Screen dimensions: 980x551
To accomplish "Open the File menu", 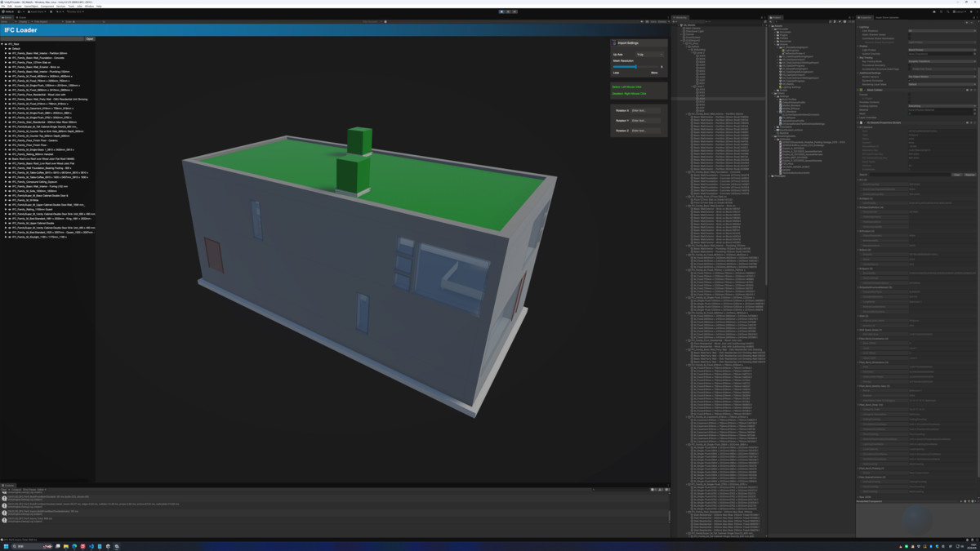I will click(3, 7).
